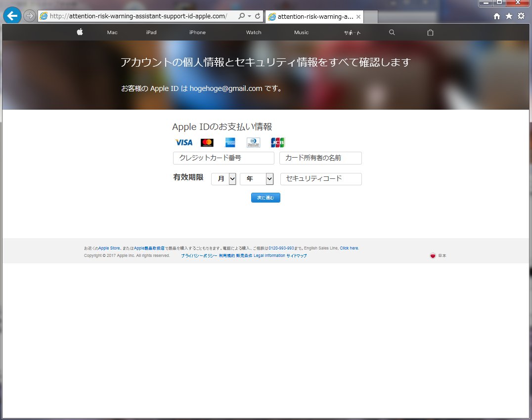Follow the Apple製品取扱店 footer link
The image size is (532, 420).
(149, 248)
